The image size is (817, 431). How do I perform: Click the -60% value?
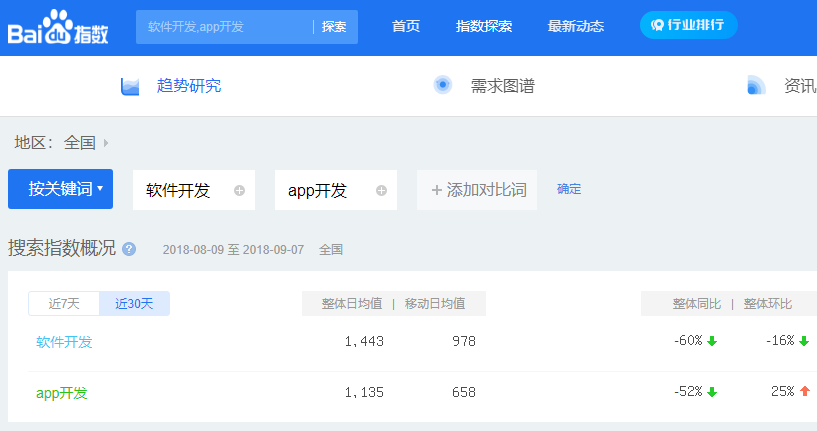coord(688,340)
